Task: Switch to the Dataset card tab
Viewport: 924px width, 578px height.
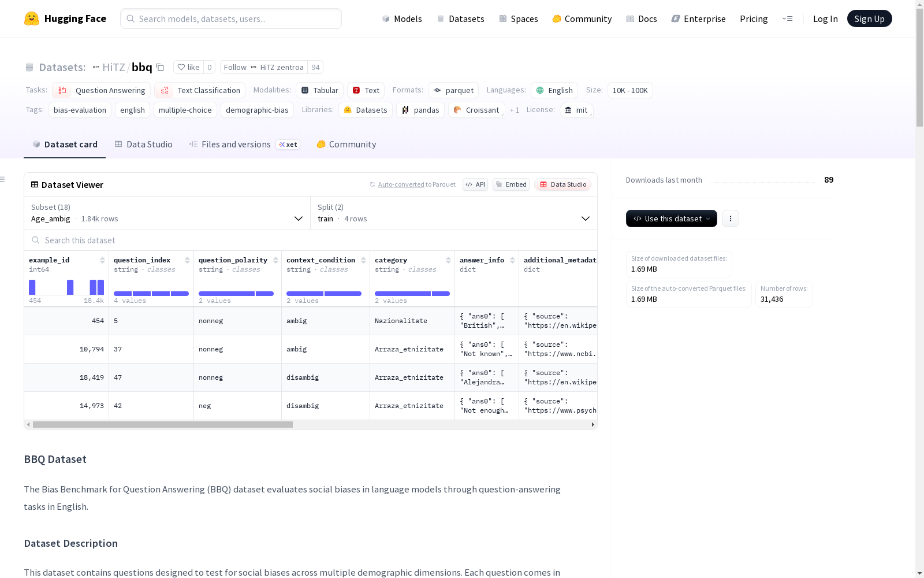Action: [65, 144]
